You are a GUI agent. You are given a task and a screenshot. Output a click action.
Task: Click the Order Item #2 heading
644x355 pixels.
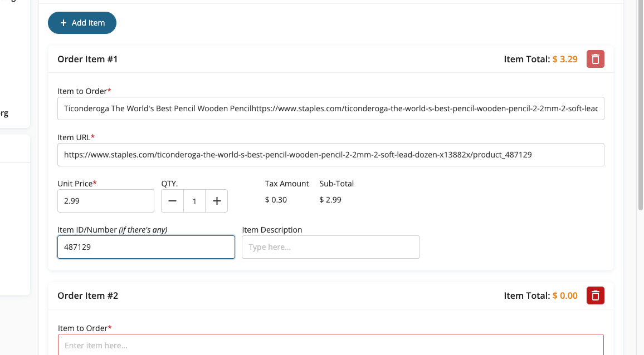click(87, 295)
